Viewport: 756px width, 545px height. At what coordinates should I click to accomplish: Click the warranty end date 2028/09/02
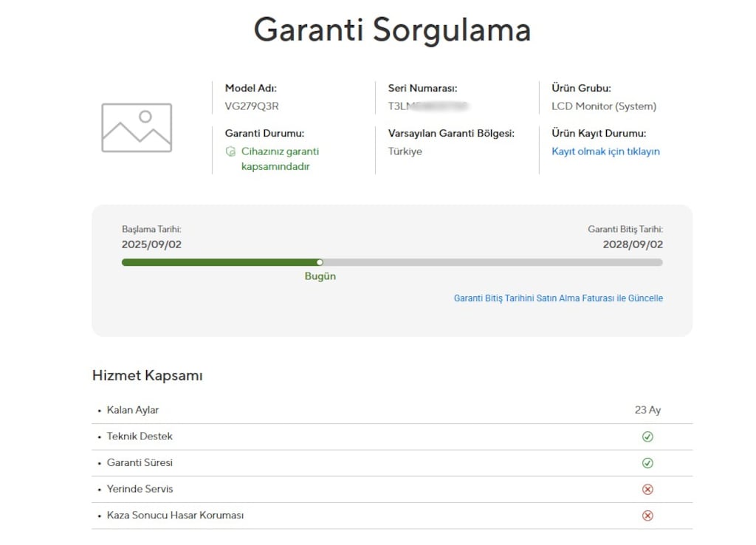point(633,244)
